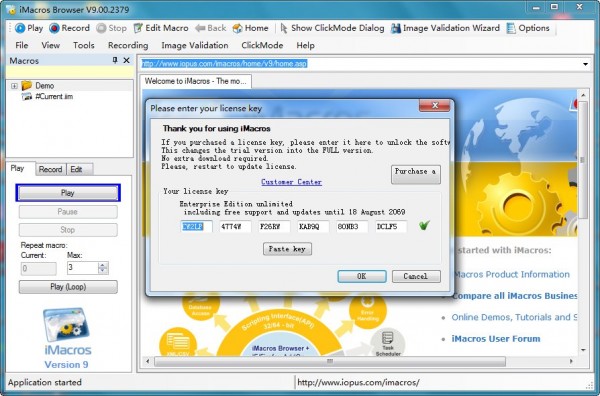Click the Play (Loop) button
This screenshot has width=600, height=396.
[x=68, y=287]
